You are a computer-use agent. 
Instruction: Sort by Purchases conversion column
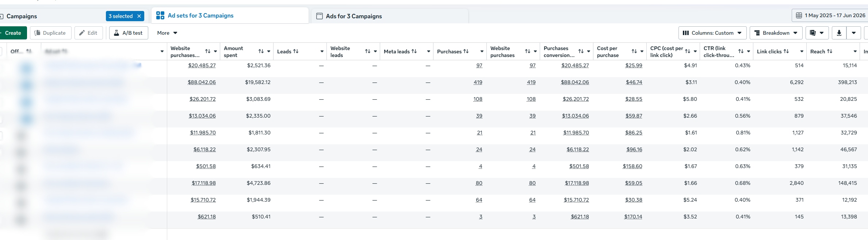581,52
